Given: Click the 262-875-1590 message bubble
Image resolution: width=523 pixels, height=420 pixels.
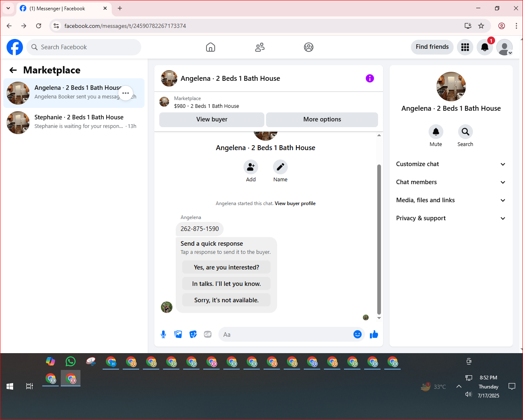Looking at the screenshot, I should [200, 229].
